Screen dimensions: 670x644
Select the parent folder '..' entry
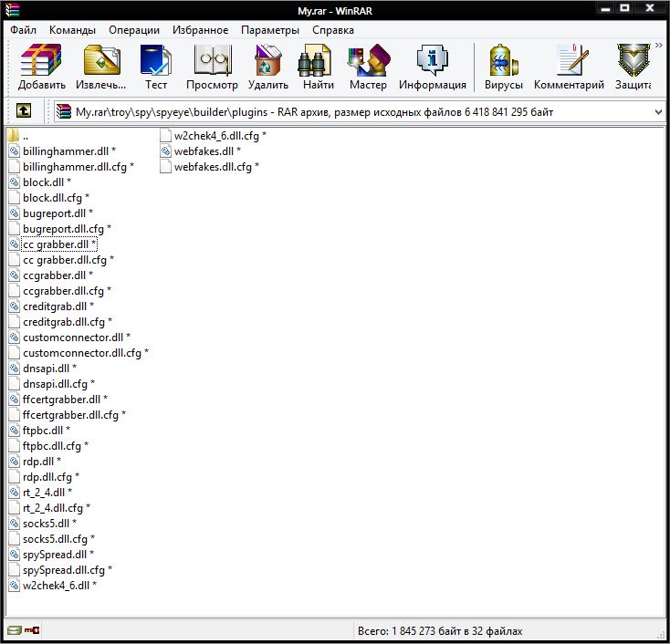tap(18, 136)
